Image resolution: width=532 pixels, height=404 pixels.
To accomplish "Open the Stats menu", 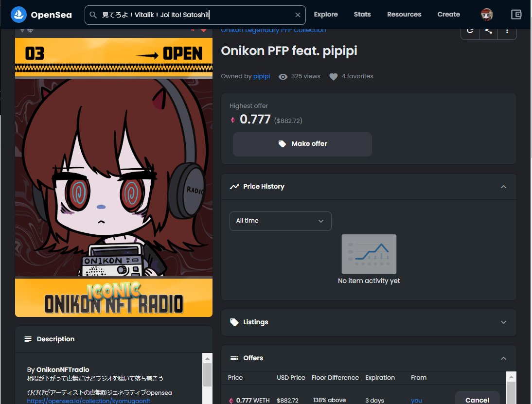I will tap(362, 15).
